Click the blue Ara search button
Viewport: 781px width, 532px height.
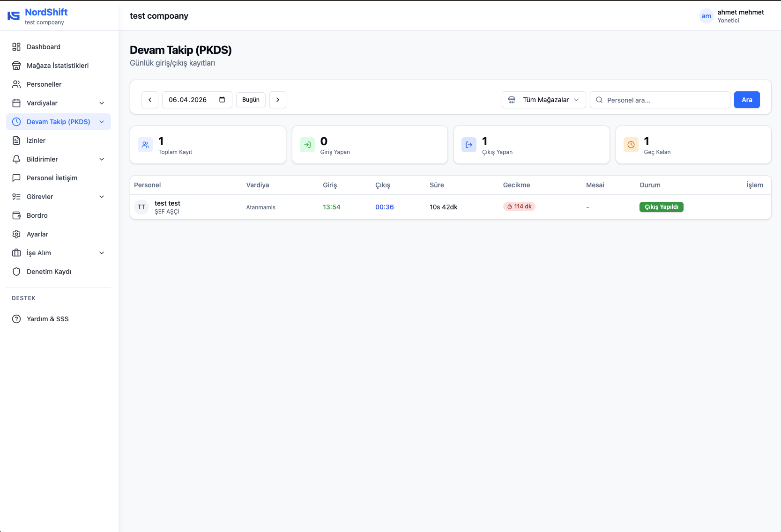click(746, 100)
